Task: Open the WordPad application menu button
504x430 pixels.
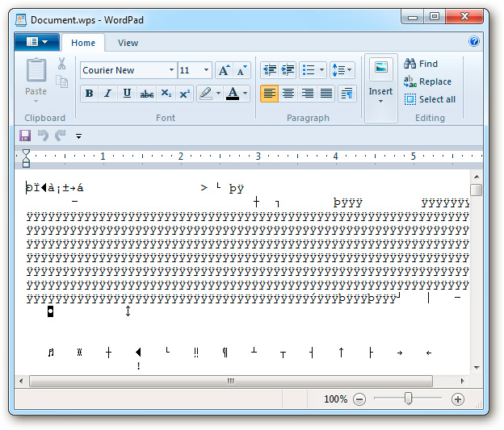Action: (x=37, y=42)
